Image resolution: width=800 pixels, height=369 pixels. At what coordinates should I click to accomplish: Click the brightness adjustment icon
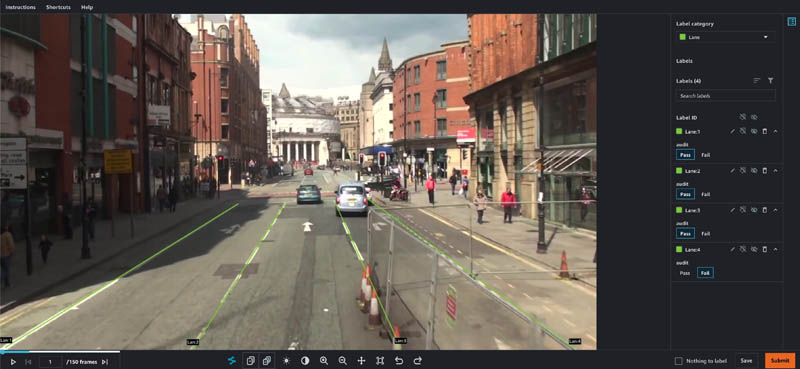pos(286,361)
